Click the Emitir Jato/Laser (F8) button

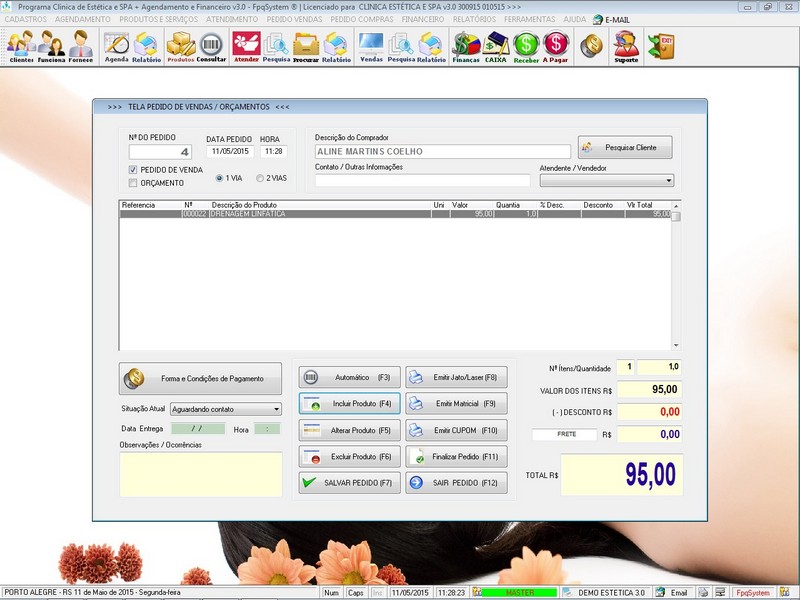tap(457, 378)
